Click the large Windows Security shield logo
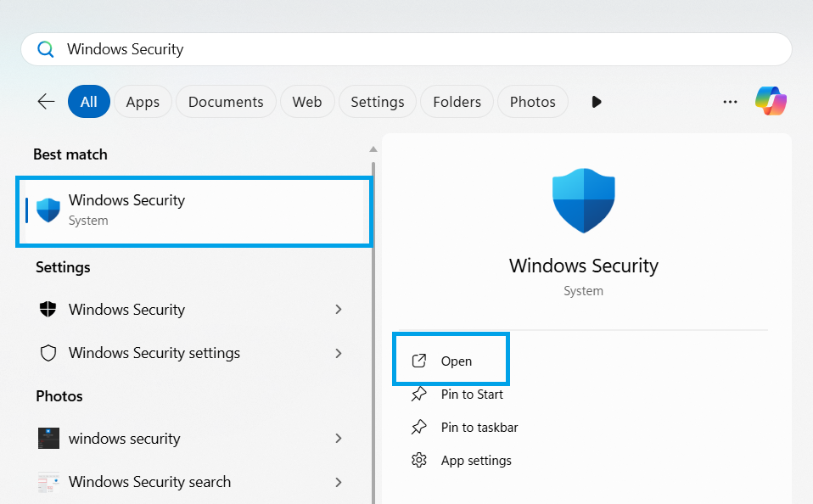 point(584,200)
